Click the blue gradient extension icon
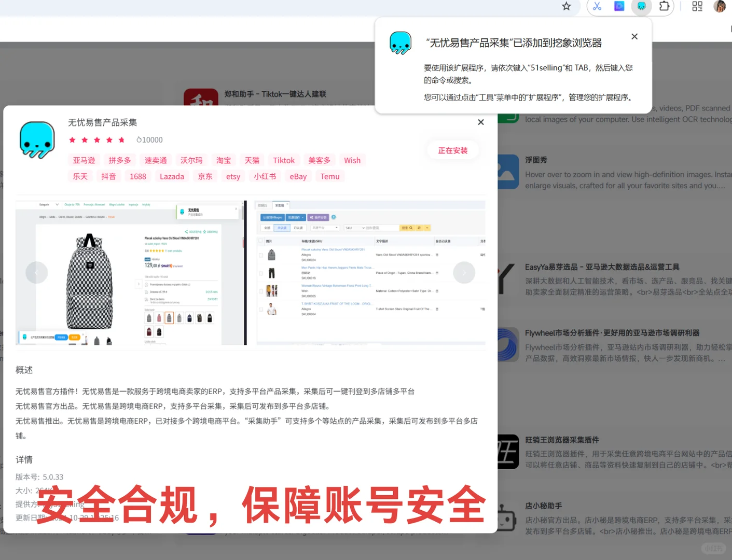This screenshot has width=732, height=560. [619, 6]
